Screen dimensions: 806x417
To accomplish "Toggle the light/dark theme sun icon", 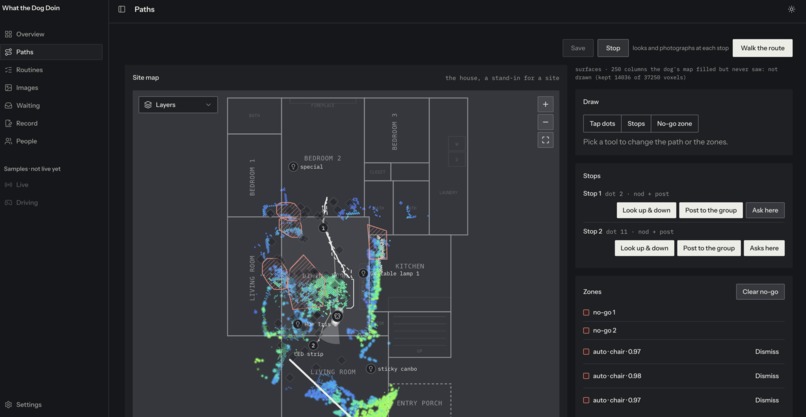I will pos(791,9).
